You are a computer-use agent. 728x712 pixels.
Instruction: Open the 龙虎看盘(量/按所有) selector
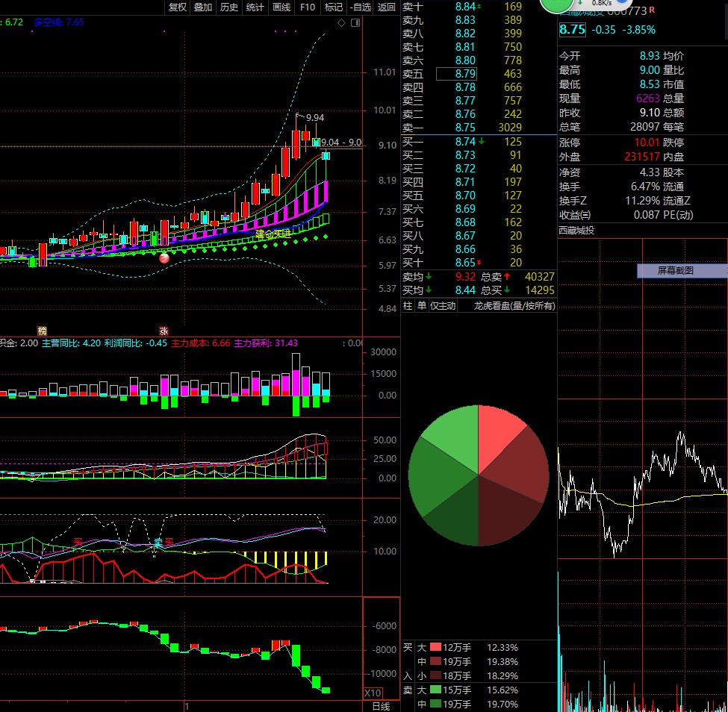[514, 306]
